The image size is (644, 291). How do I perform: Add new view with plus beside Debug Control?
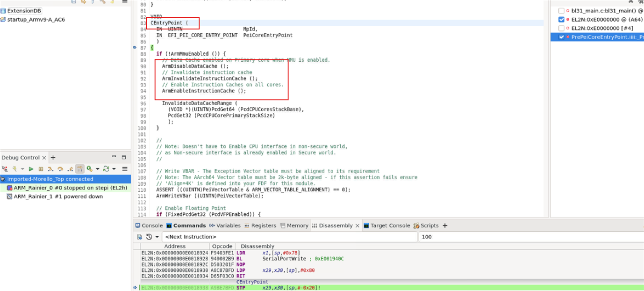(x=53, y=158)
